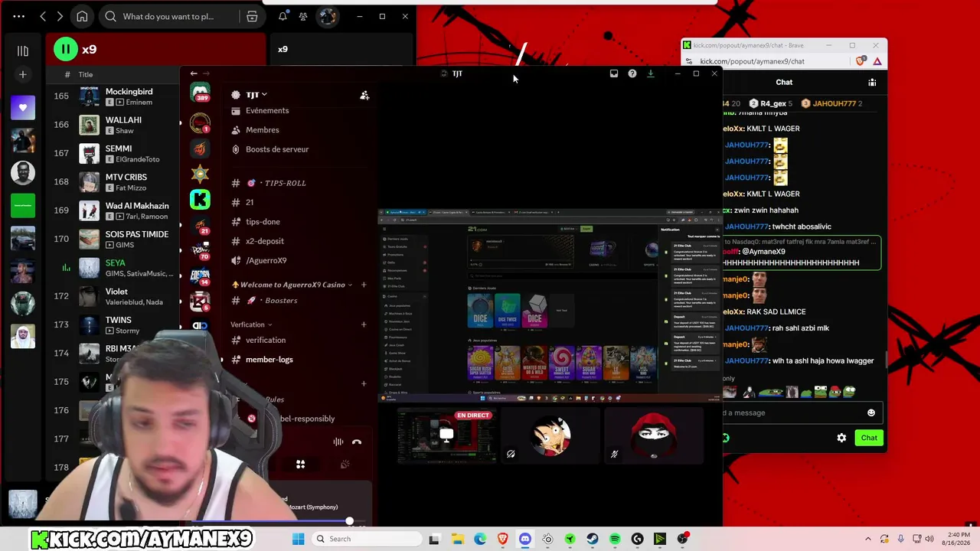Open the Kick server in Discord sidebar
Screen dimensions: 980x551
[x=200, y=200]
